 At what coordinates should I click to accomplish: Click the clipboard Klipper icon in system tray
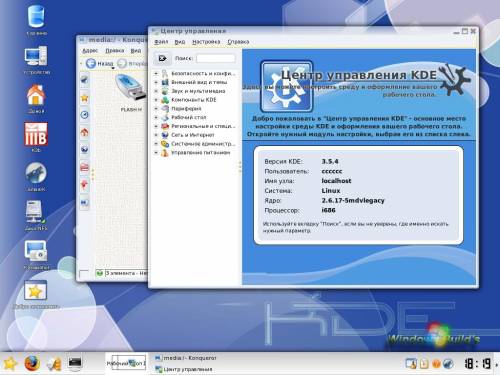(x=424, y=363)
